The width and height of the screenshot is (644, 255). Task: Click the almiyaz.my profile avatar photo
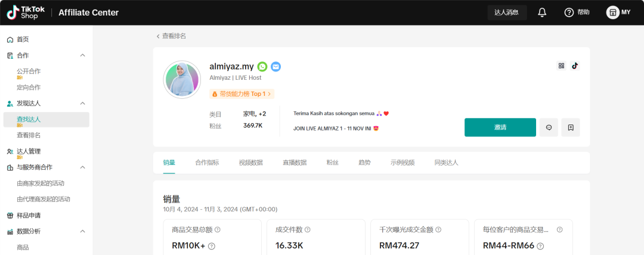click(182, 80)
